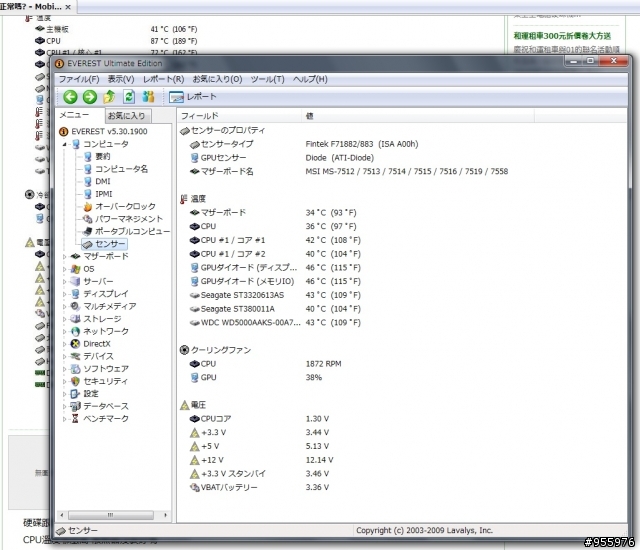Click the フィールド column header
Screen dimensions: 640x550
coord(240,116)
